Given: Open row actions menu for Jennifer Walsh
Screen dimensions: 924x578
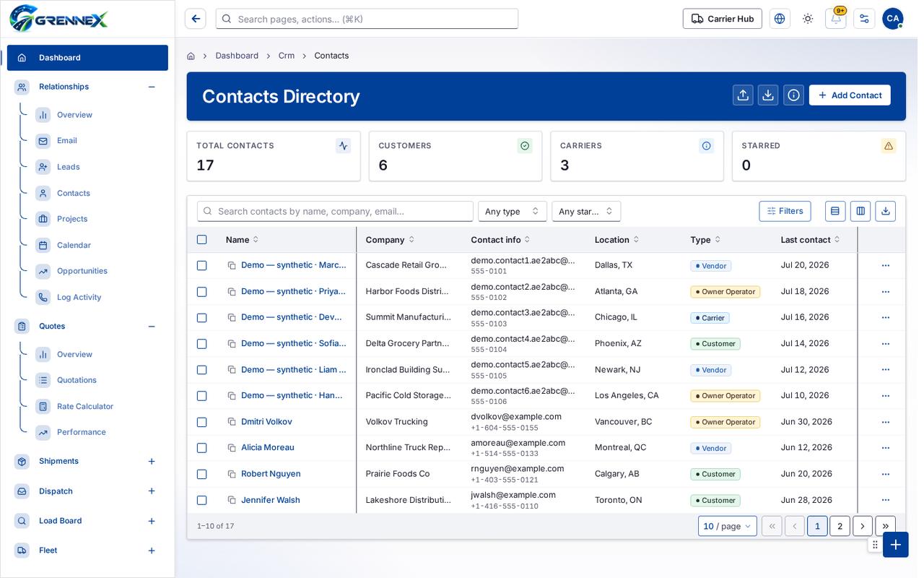Looking at the screenshot, I should pyautogui.click(x=886, y=500).
